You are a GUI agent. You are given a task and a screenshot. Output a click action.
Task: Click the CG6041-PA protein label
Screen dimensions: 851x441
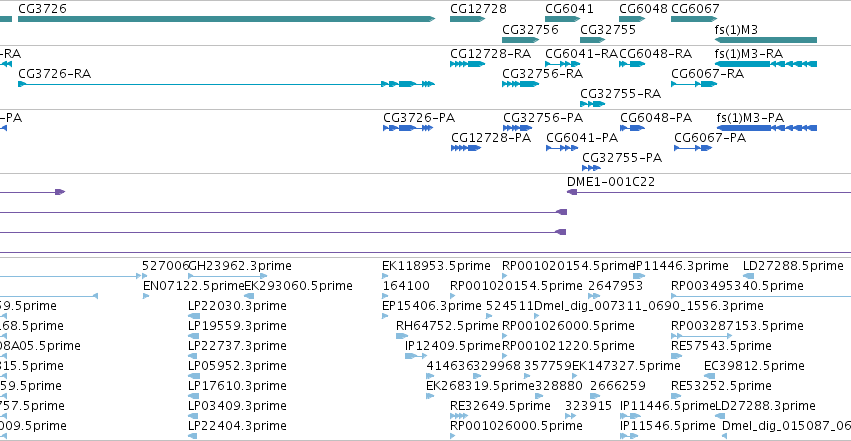click(x=582, y=138)
